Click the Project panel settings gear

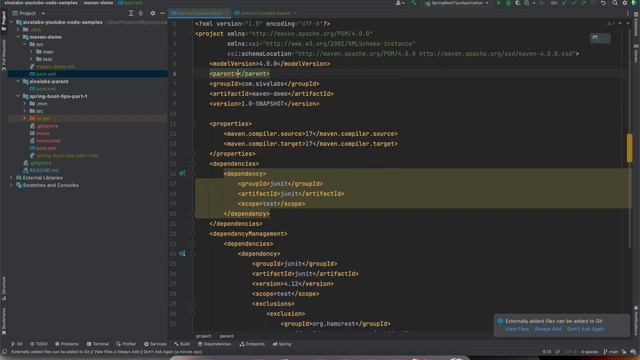pyautogui.click(x=153, y=13)
